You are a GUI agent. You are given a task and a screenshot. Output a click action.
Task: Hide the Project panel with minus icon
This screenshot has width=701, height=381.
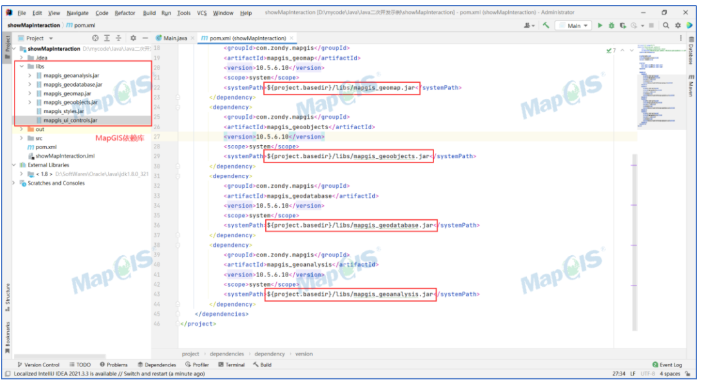145,38
